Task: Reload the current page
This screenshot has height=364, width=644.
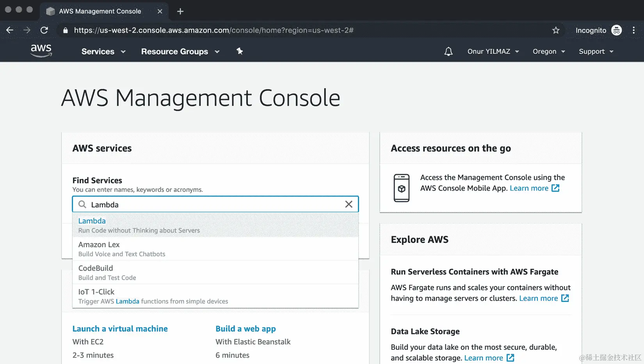Action: (x=44, y=30)
